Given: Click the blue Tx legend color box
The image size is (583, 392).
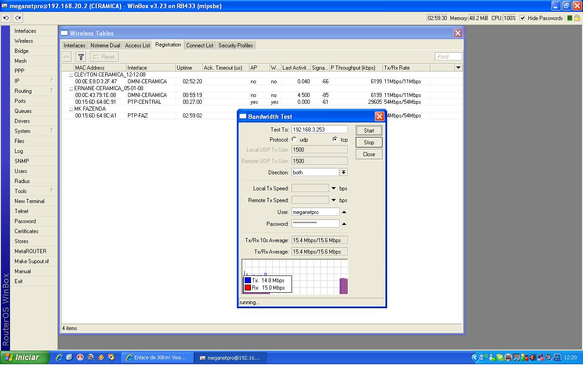Looking at the screenshot, I should 248,280.
